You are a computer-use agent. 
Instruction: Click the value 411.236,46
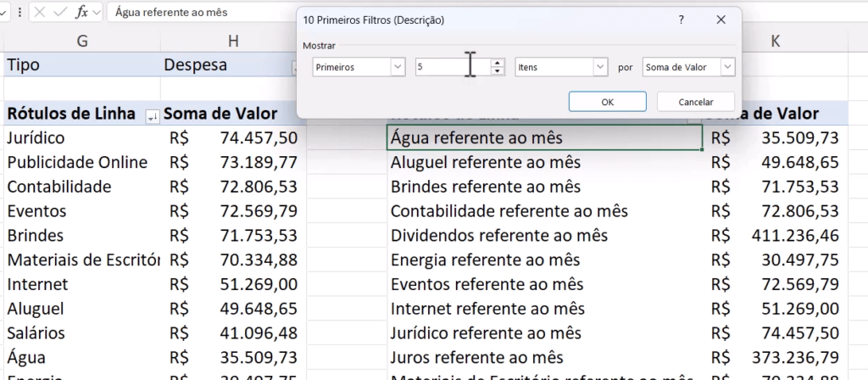pyautogui.click(x=795, y=236)
